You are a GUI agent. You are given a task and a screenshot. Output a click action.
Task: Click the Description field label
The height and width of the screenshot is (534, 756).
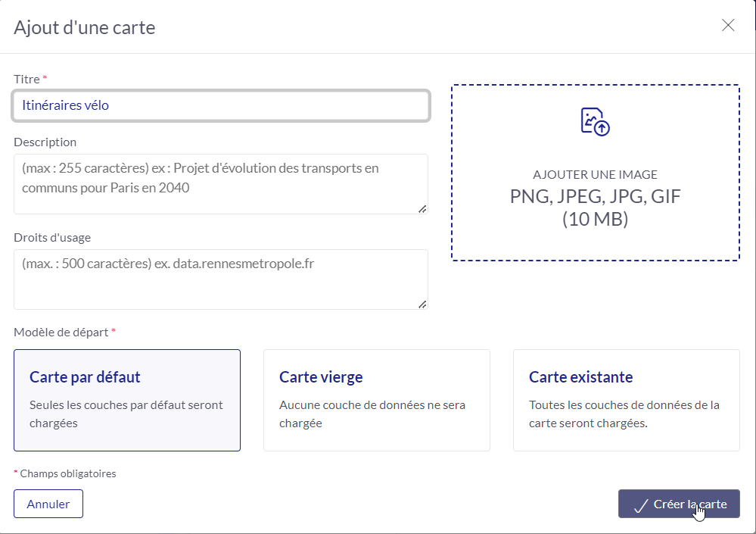(x=45, y=142)
